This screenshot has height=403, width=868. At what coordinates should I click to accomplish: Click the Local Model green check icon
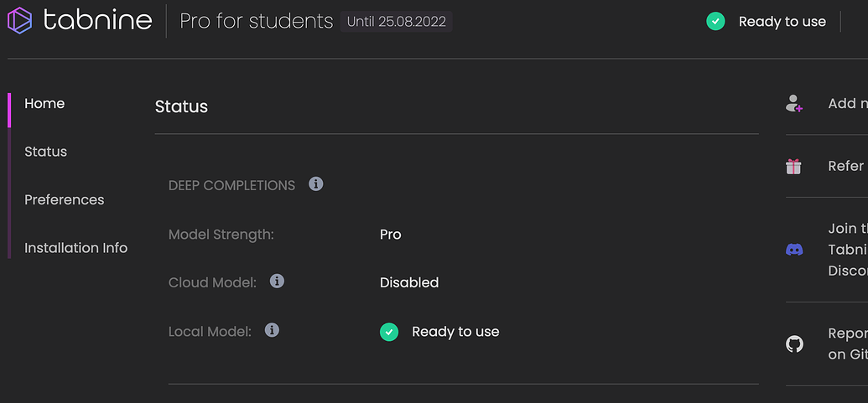pos(389,332)
